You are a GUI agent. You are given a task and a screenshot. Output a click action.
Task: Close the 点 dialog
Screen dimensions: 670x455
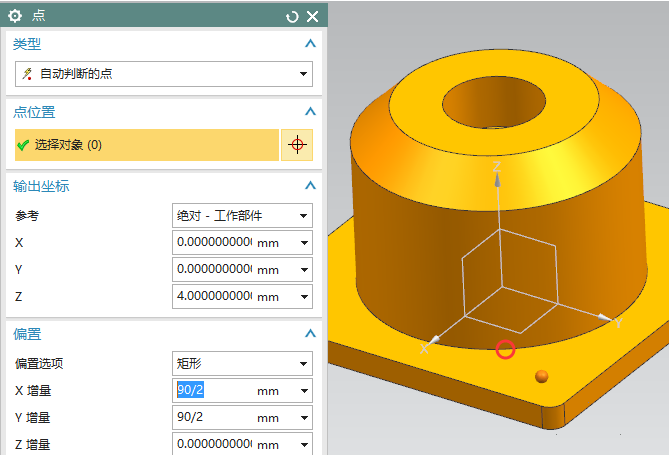click(x=312, y=16)
